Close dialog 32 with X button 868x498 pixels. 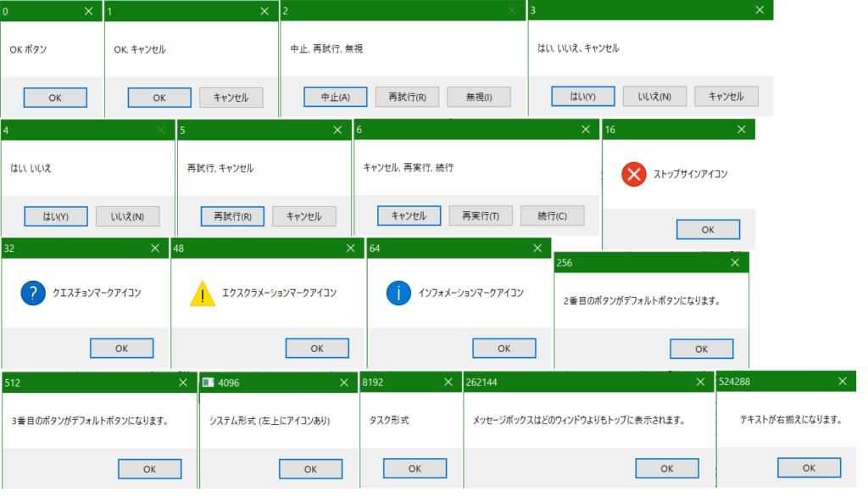(x=155, y=249)
